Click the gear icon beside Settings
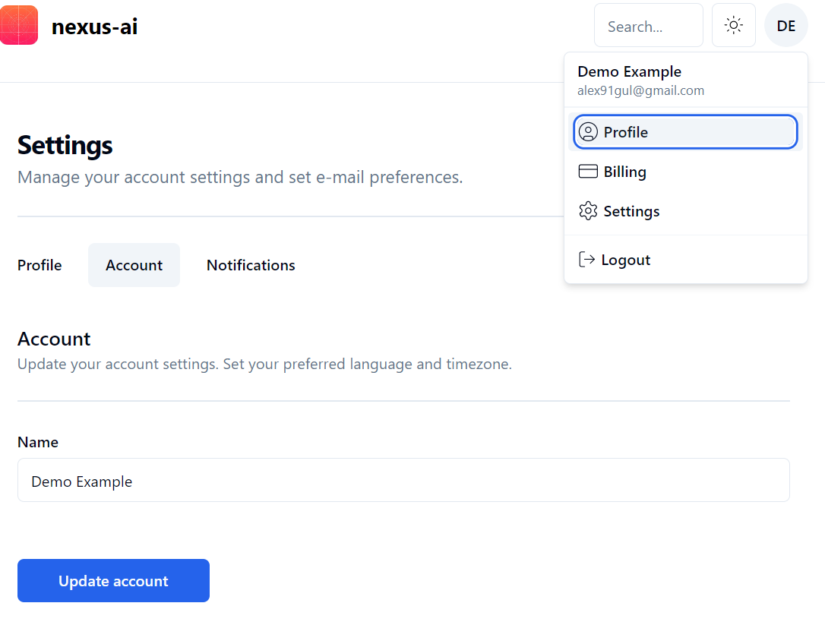 [x=588, y=211]
